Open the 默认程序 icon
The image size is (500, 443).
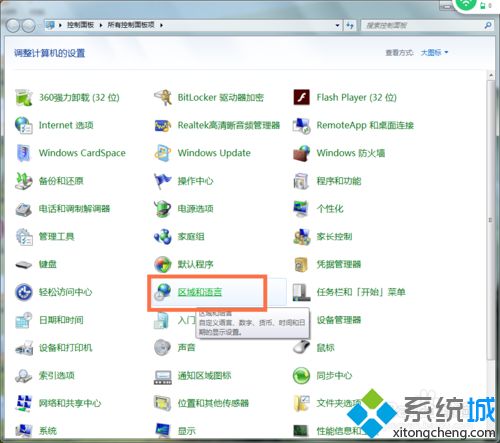point(163,264)
